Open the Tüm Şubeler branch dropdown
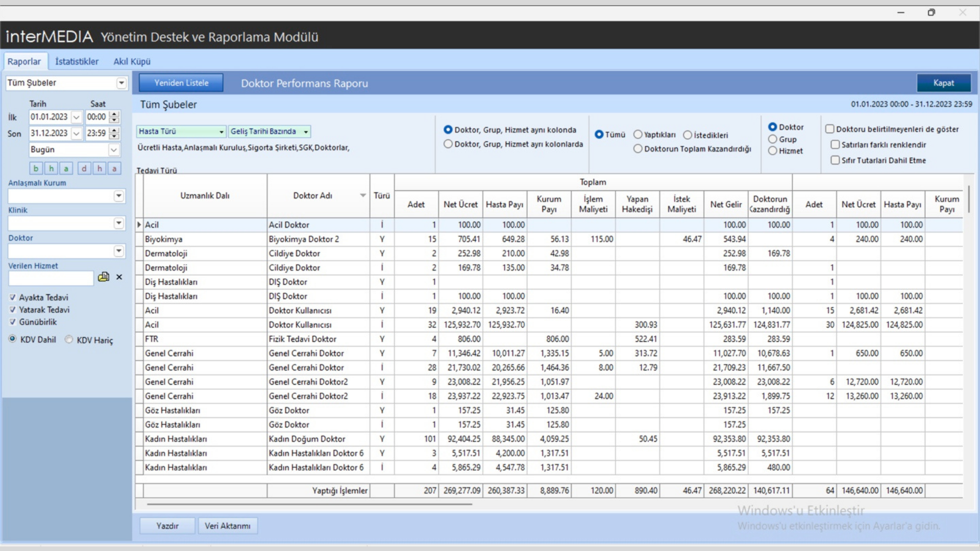Viewport: 980px width, 551px height. coord(121,83)
